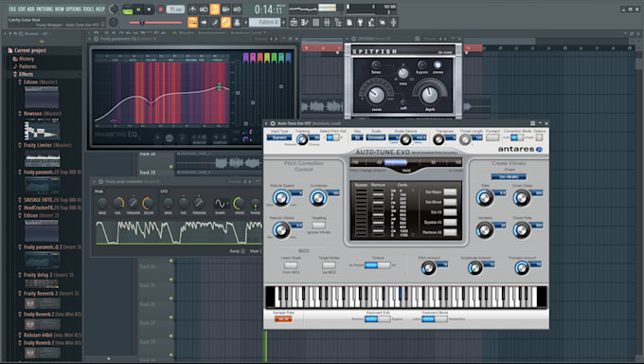The image size is (644, 364).
Task: Open the PATTERNS menu
Action: pyautogui.click(x=45, y=9)
